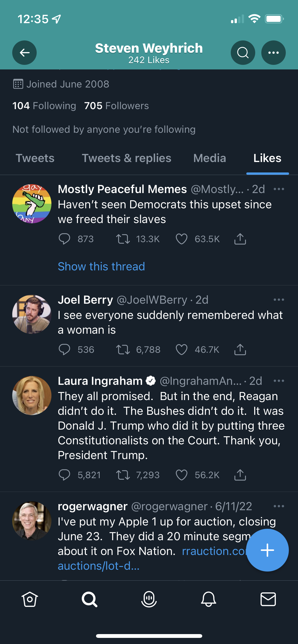Open Spaces microphone tab
Image resolution: width=298 pixels, height=644 pixels.
pos(149,599)
